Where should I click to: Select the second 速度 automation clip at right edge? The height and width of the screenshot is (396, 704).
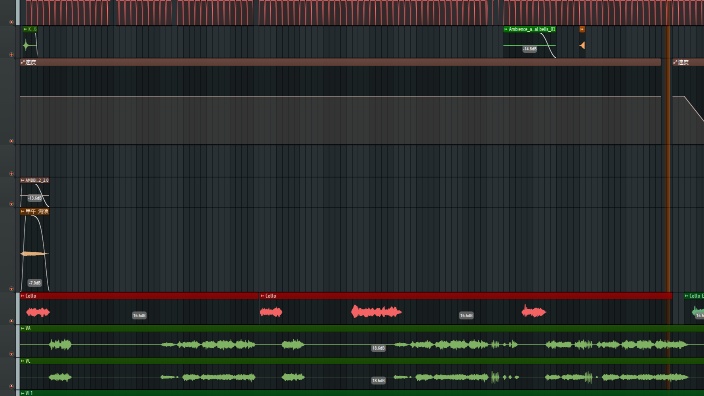[x=688, y=62]
